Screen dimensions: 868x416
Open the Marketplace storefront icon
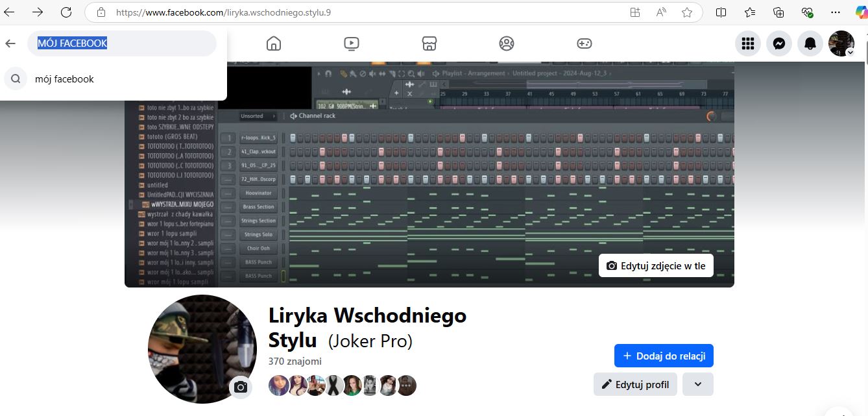point(429,43)
